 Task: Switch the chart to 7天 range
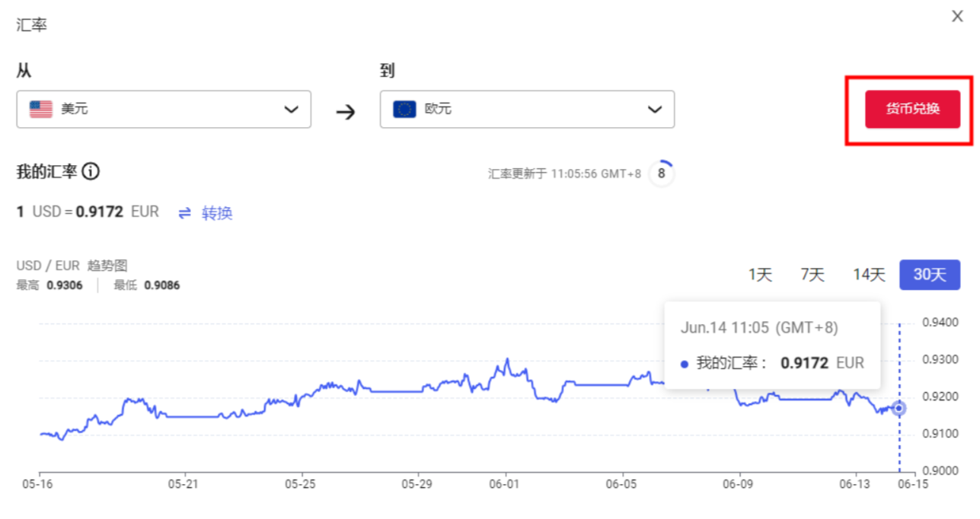812,275
